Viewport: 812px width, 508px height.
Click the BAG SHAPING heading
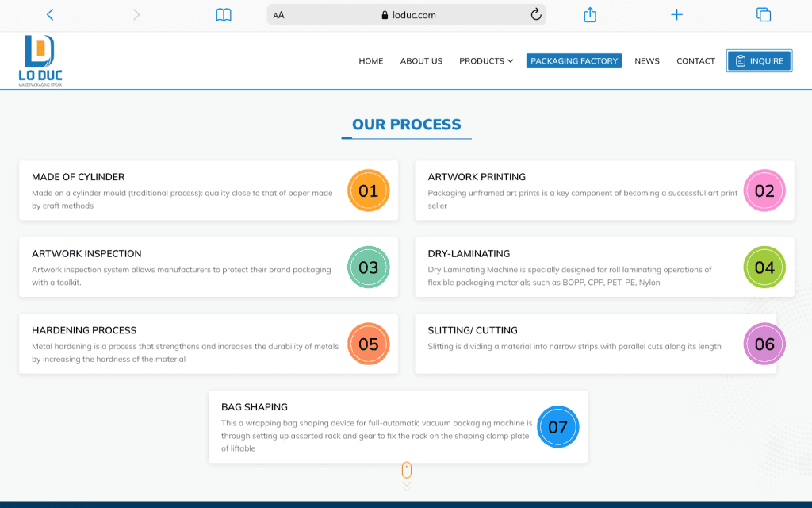click(255, 407)
